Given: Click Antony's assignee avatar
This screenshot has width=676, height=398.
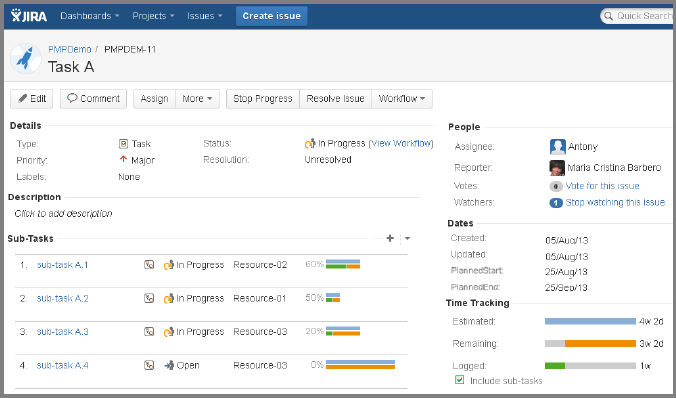Looking at the screenshot, I should (x=557, y=147).
